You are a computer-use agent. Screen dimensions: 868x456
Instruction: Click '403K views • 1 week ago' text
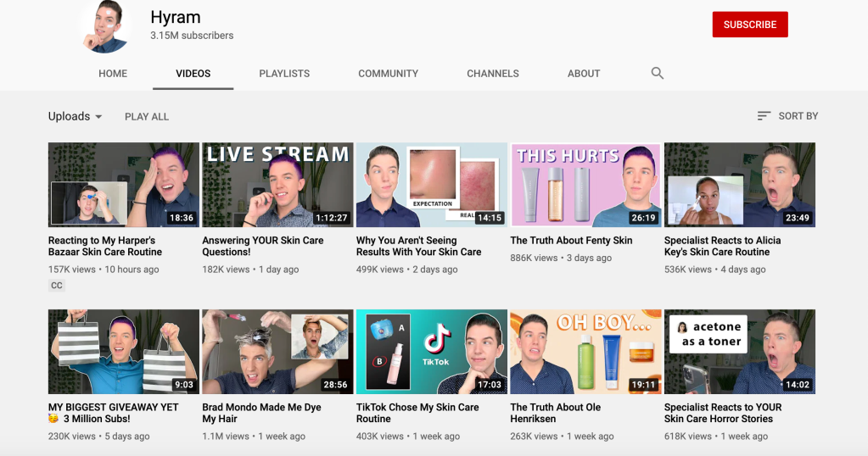pyautogui.click(x=408, y=437)
